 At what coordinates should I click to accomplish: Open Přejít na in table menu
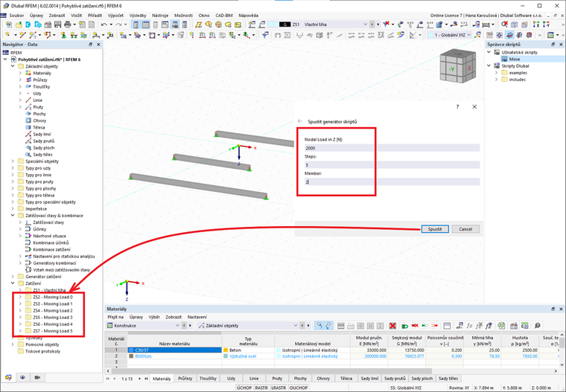click(115, 317)
